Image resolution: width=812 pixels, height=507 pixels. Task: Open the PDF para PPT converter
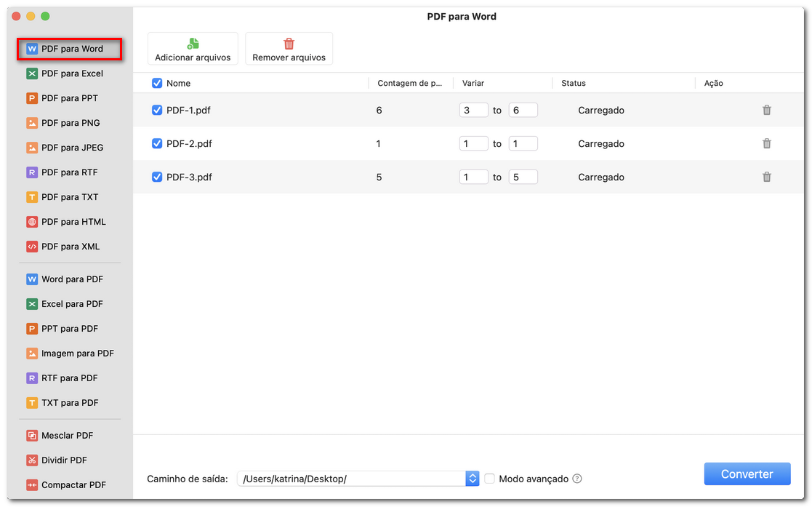(69, 98)
